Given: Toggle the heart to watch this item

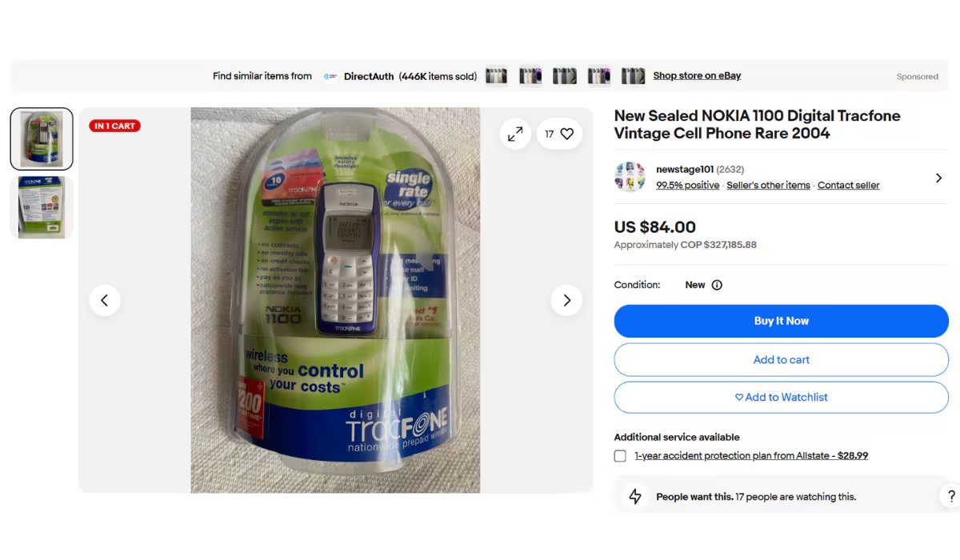Looking at the screenshot, I should click(567, 134).
